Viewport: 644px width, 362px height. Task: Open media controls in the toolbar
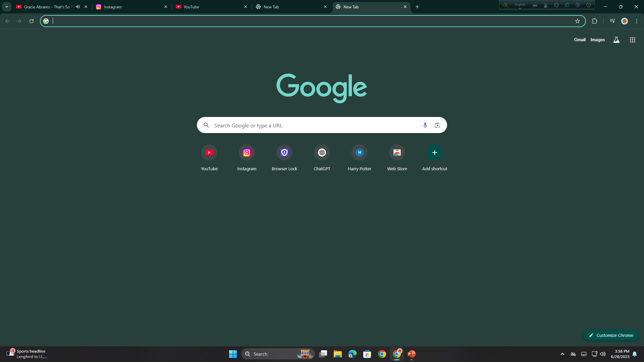(612, 21)
